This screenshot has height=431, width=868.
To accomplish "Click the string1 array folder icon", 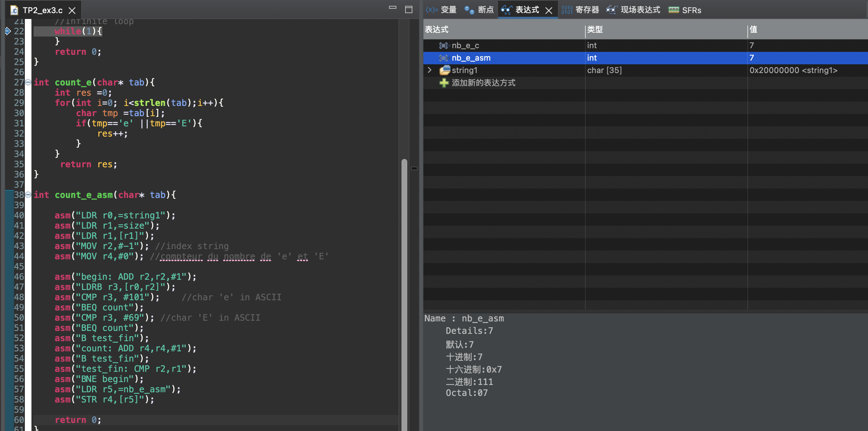I will coord(445,70).
